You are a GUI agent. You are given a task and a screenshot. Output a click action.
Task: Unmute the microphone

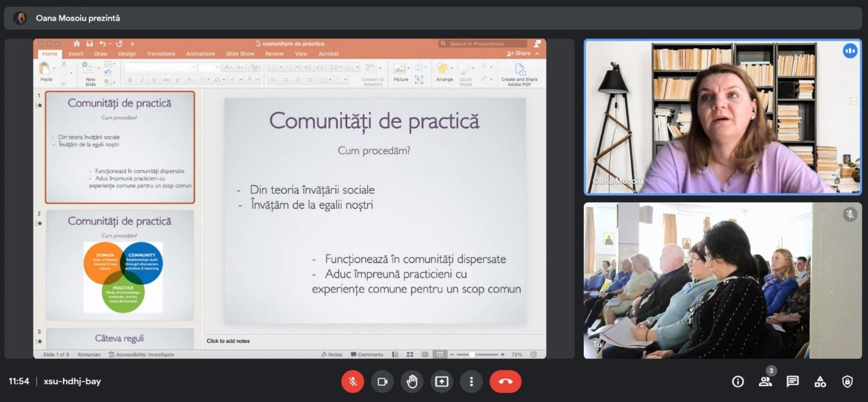(352, 382)
